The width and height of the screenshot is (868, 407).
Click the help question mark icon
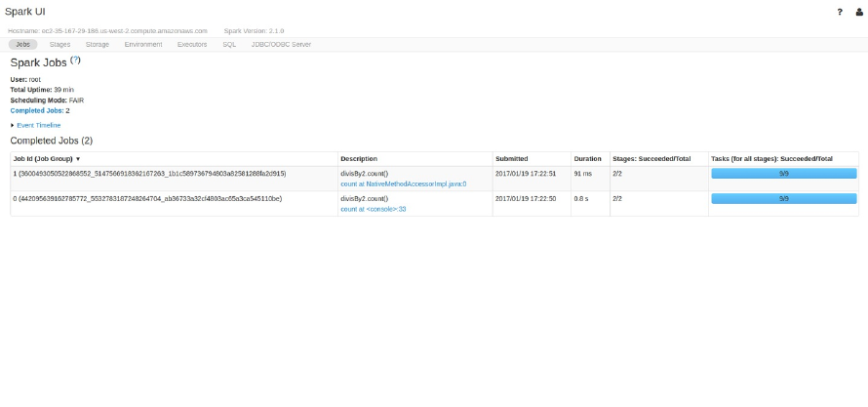click(840, 12)
